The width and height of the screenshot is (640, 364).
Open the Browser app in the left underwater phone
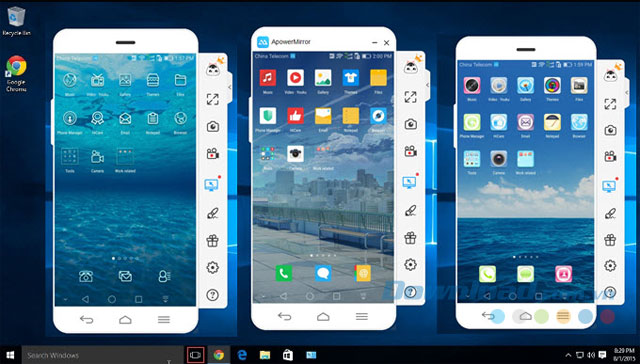[180, 118]
